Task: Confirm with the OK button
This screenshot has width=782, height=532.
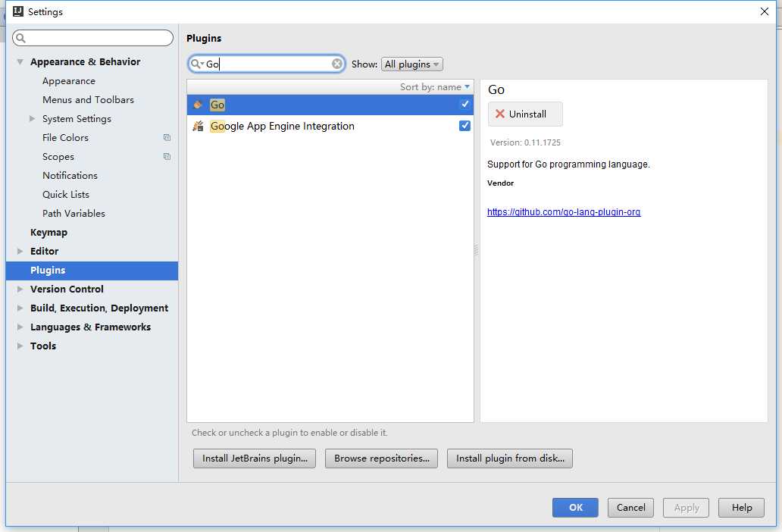Action: [x=576, y=508]
